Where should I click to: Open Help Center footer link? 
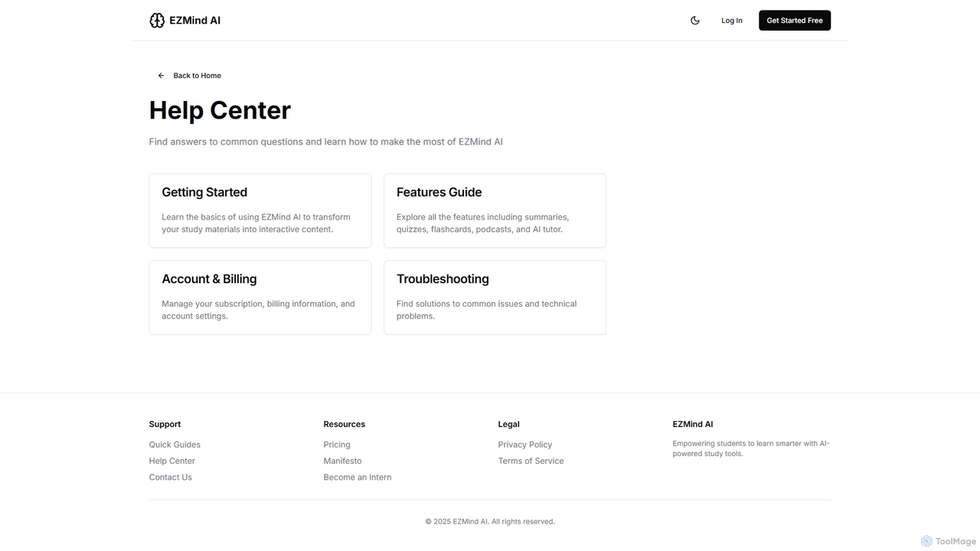pos(172,461)
